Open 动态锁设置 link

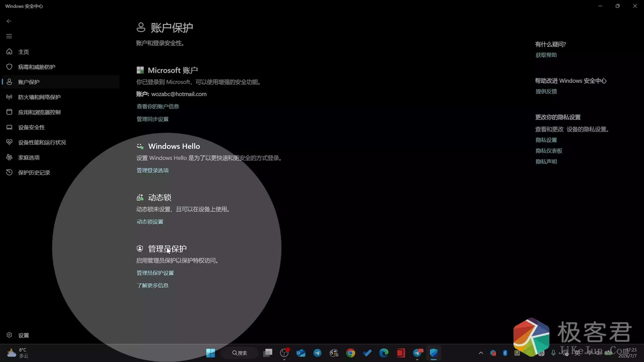point(150,221)
